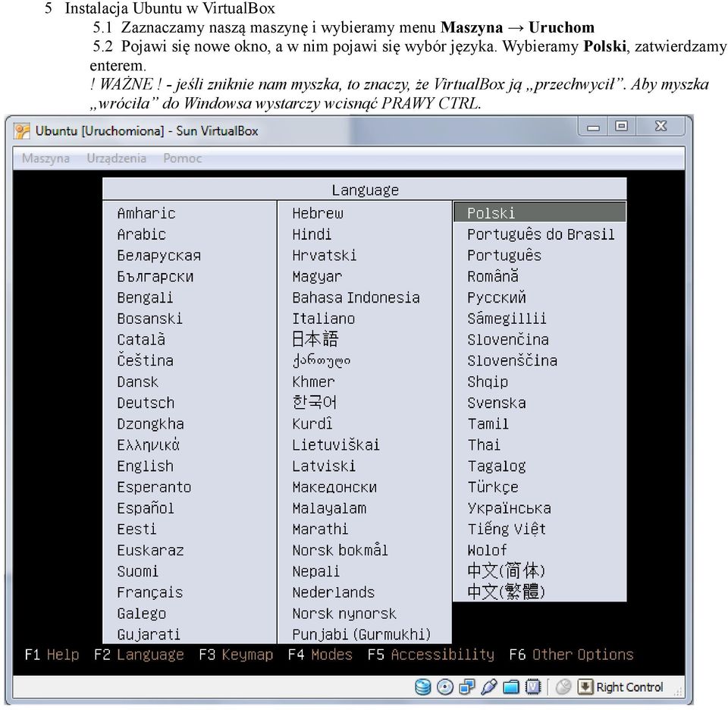The height and width of the screenshot is (710, 728).
Task: Select Español in language list
Action: coord(146,508)
